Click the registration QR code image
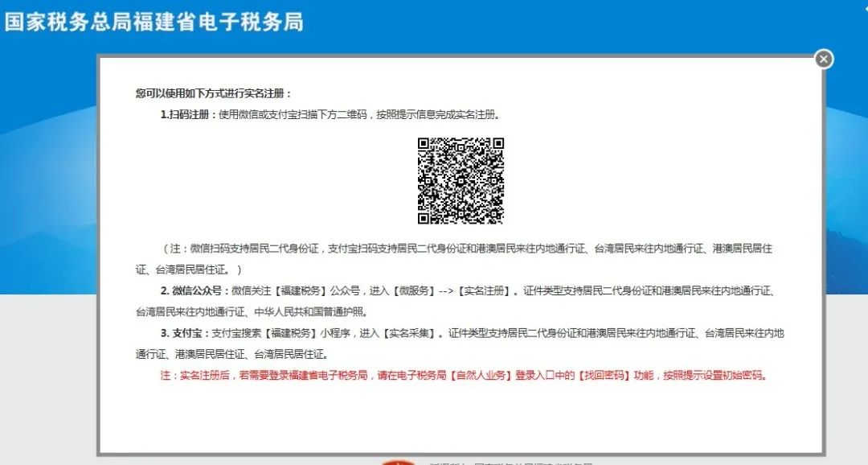Viewport: 868px width, 465px height. click(461, 181)
